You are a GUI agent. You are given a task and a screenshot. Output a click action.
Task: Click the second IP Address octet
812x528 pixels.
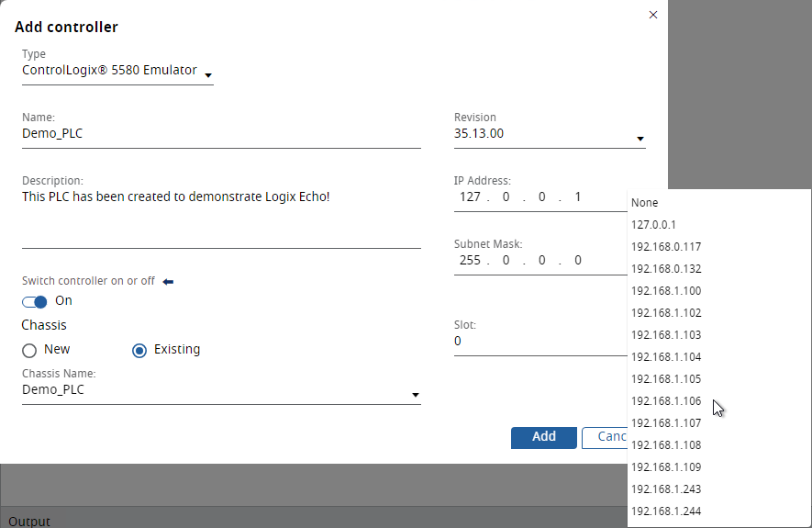coord(506,197)
